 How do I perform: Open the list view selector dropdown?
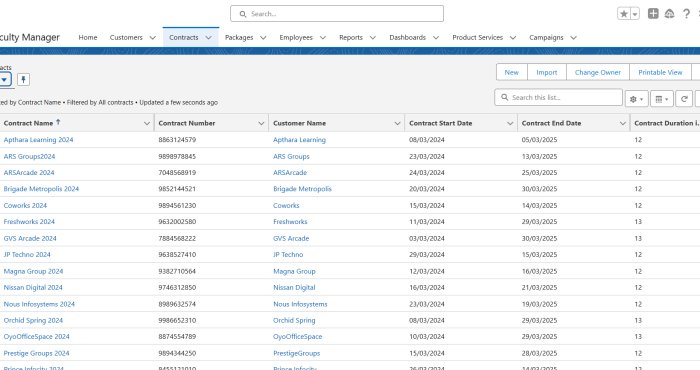click(x=4, y=80)
